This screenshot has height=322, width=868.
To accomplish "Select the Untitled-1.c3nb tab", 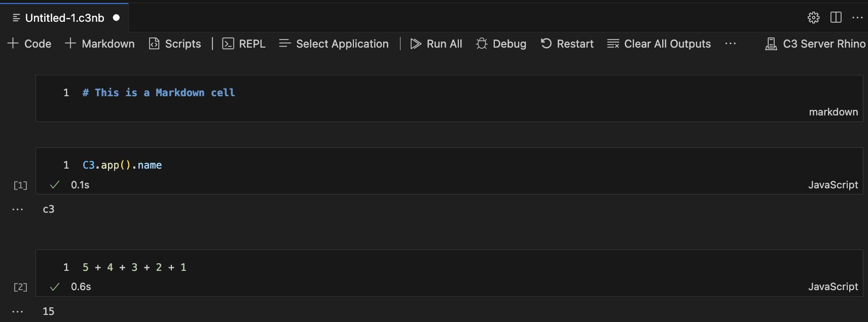I will pyautogui.click(x=64, y=18).
